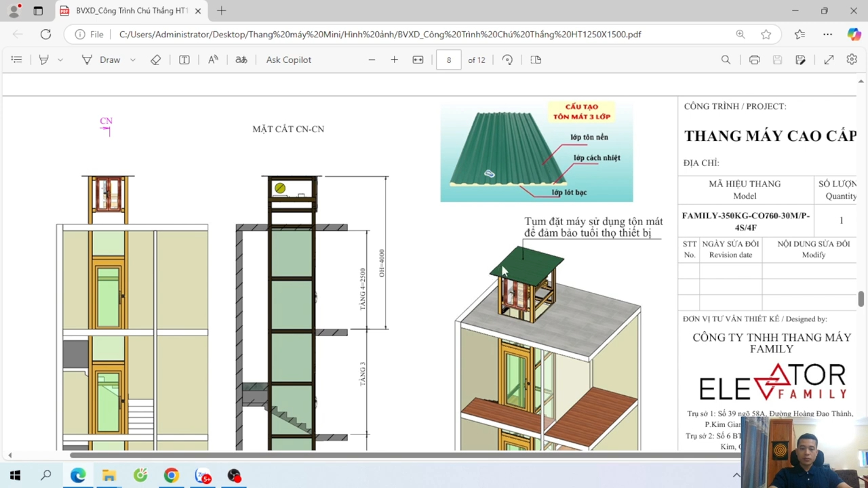
Task: Expand the Draw options dropdown arrow
Action: (133, 60)
